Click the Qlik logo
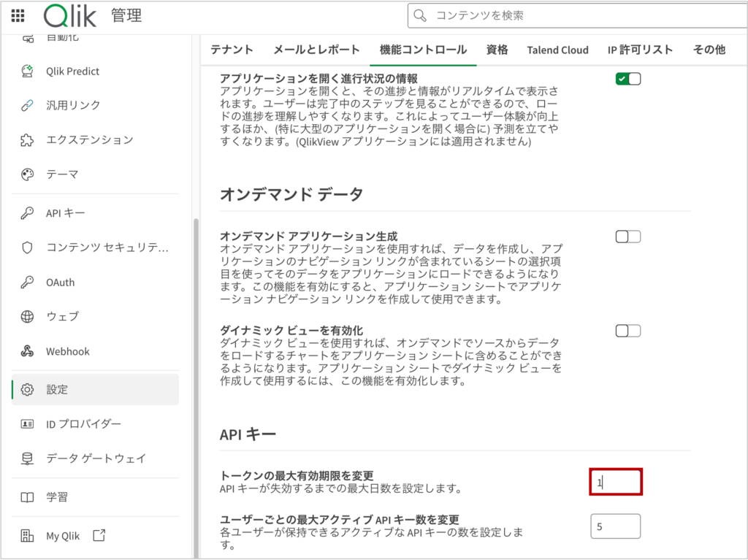Viewport: 748px width, 560px height. 69,15
